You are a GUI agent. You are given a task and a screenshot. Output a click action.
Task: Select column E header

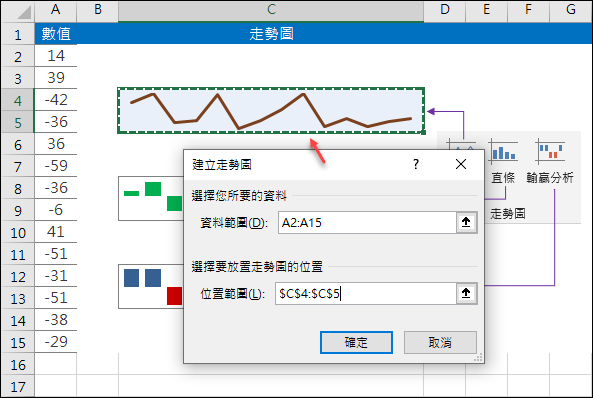(487, 10)
